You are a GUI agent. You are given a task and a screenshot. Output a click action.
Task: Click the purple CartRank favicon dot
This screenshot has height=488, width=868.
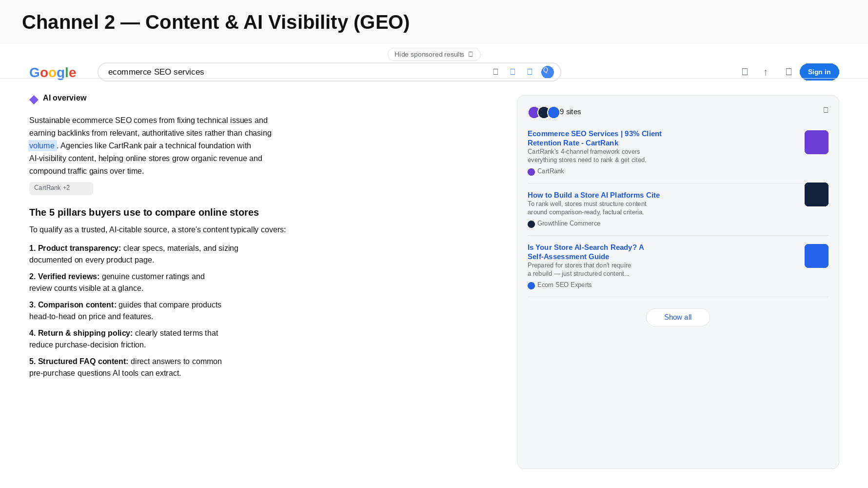click(x=531, y=172)
